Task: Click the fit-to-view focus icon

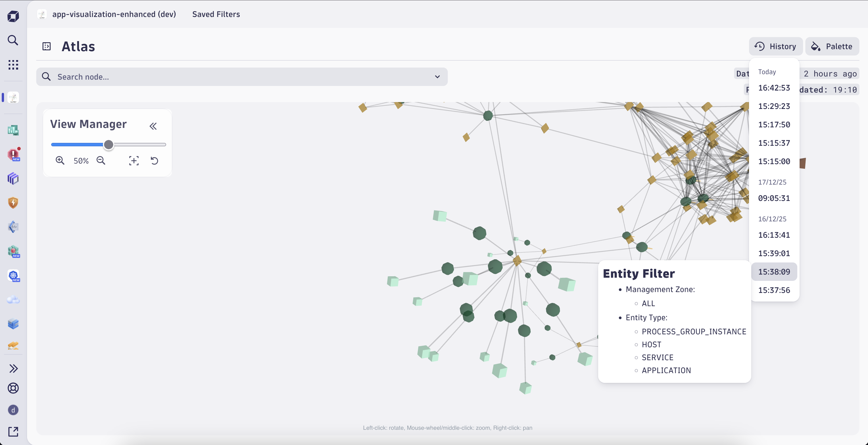Action: click(x=134, y=161)
